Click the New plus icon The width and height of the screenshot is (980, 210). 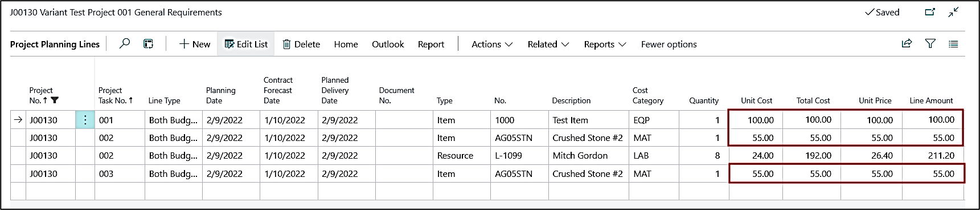click(x=184, y=44)
